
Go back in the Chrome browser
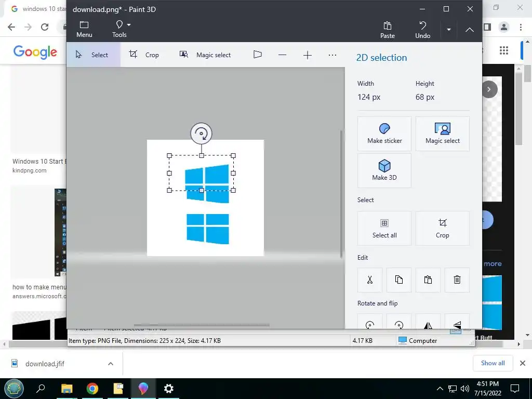(x=11, y=27)
